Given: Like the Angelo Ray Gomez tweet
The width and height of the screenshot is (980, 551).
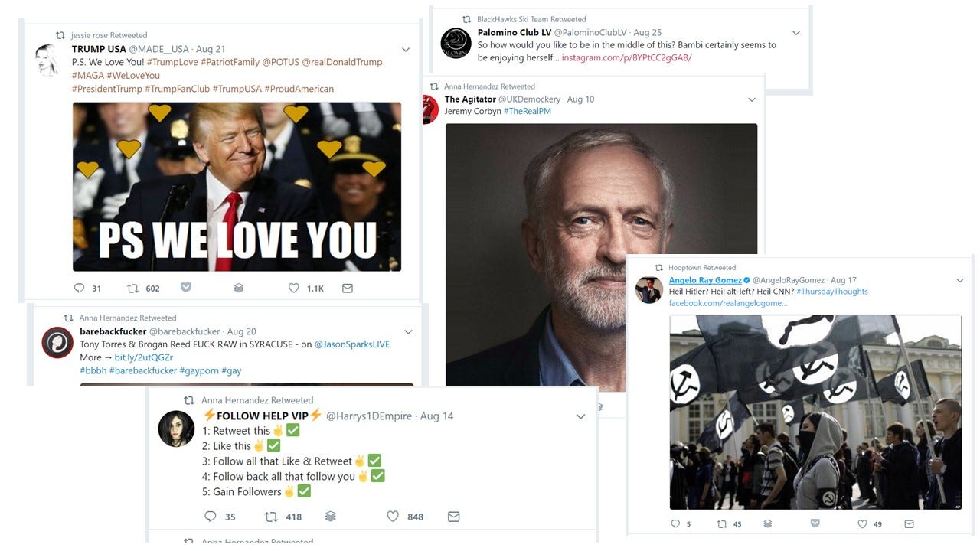Looking at the screenshot, I should 862,524.
